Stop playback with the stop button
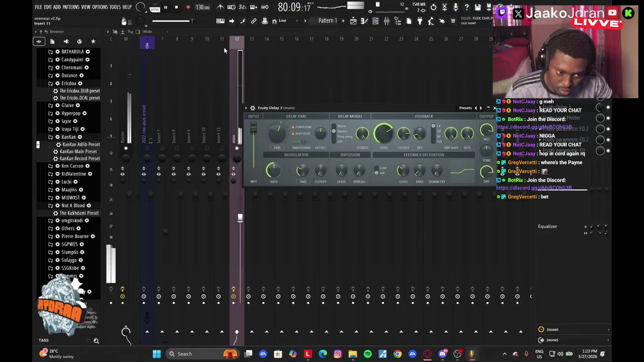Viewport: 644px width, 362px height. click(176, 8)
